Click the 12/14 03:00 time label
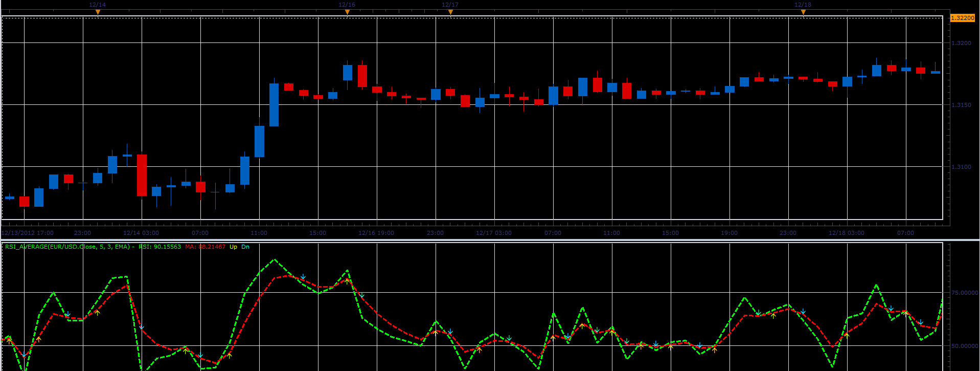980x371 pixels. [141, 233]
